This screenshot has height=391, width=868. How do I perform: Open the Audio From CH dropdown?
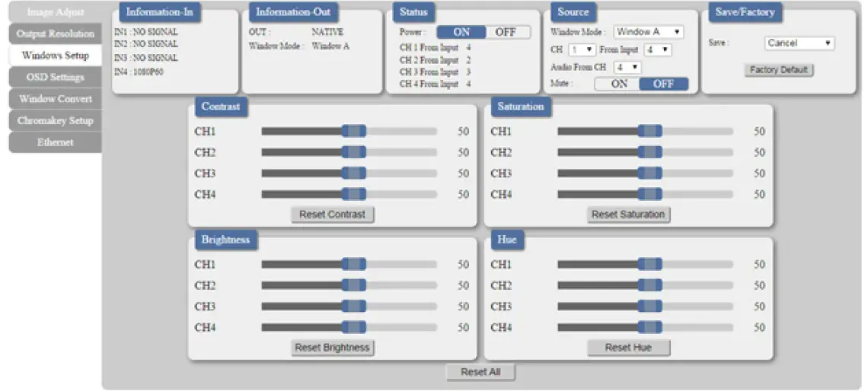click(x=627, y=67)
